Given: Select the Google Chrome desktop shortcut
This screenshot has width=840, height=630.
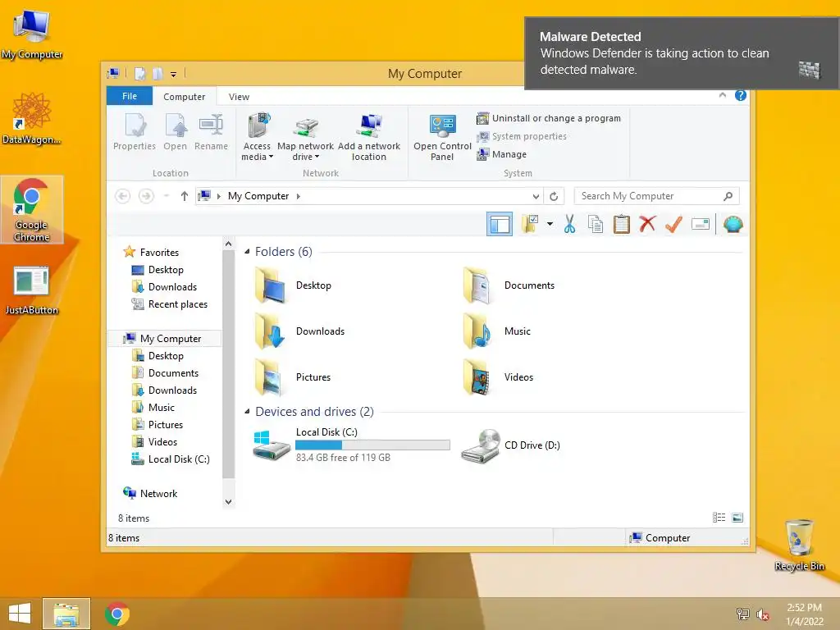Looking at the screenshot, I should click(32, 209).
